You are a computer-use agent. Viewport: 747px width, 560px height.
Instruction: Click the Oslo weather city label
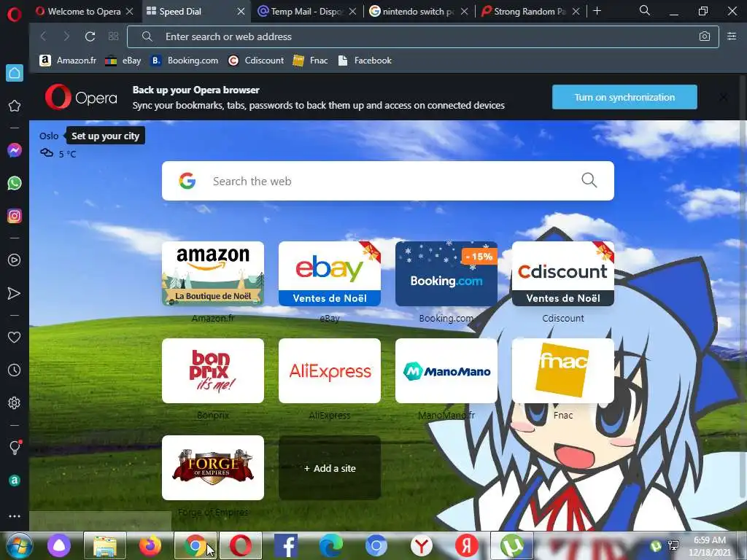49,136
